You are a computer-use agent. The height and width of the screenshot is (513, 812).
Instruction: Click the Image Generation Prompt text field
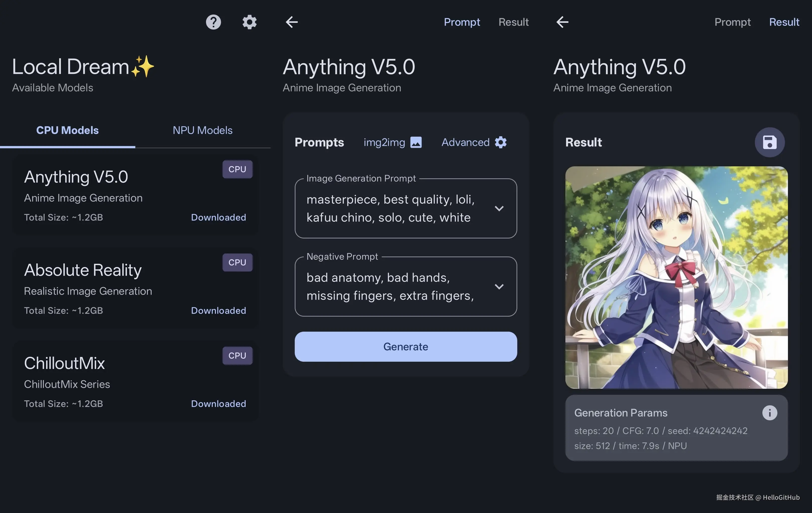click(x=391, y=208)
